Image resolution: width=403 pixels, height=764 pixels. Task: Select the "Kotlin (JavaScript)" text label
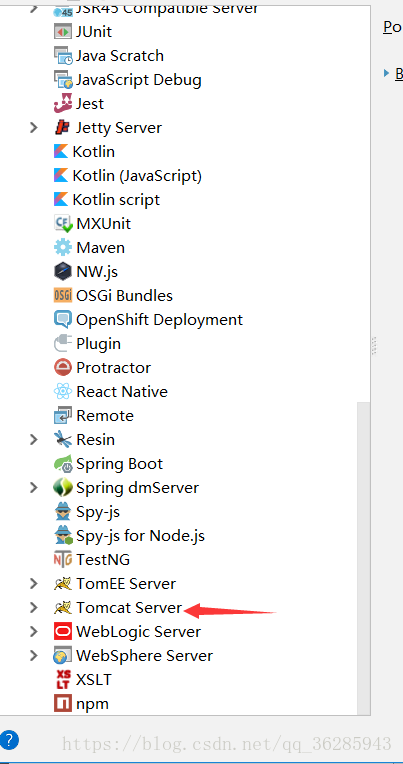(x=137, y=176)
